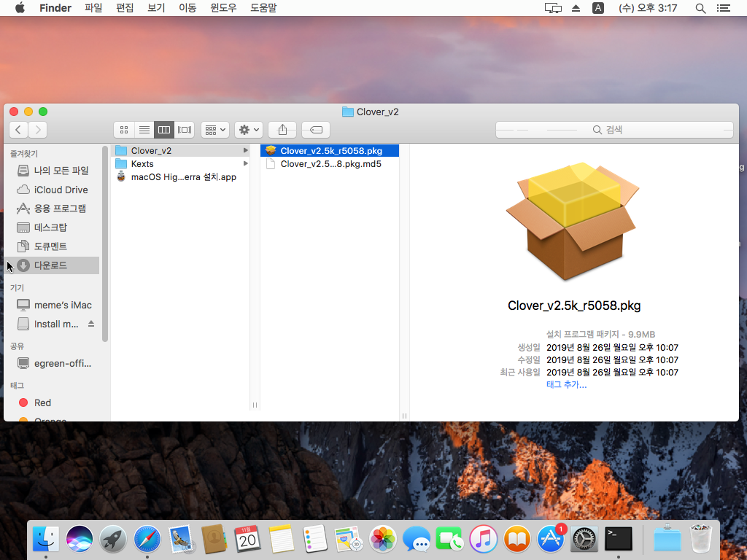
Task: Open the 도움말 menu
Action: point(263,8)
